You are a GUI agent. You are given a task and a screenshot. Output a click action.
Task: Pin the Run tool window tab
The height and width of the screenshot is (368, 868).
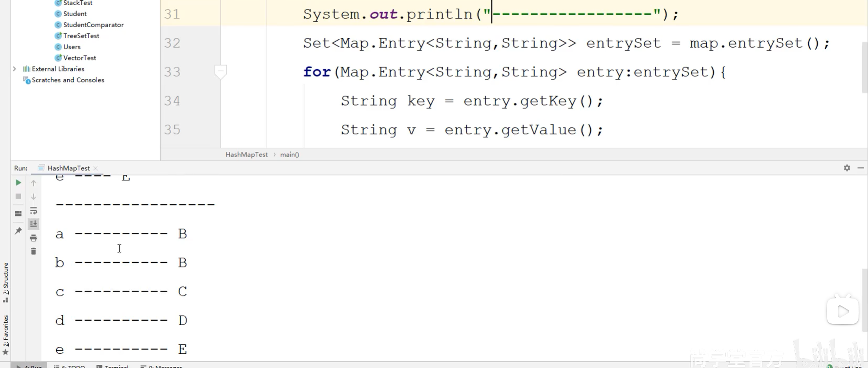18,230
